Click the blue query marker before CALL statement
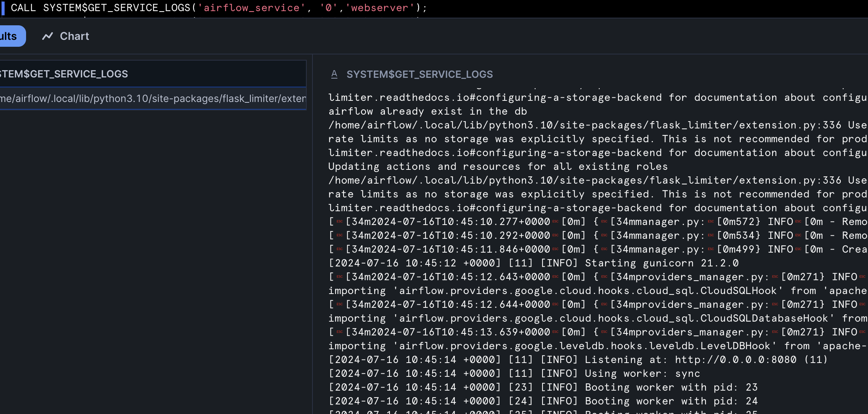The image size is (868, 414). tap(4, 8)
